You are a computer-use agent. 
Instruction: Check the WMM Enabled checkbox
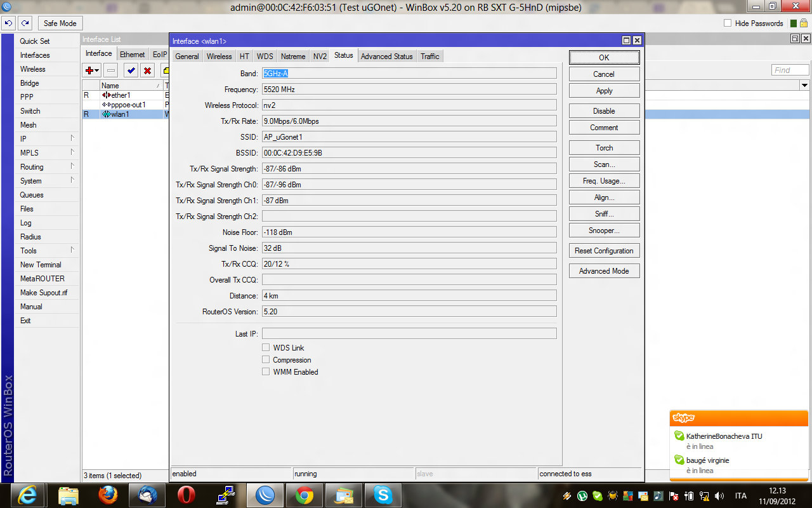[266, 372]
